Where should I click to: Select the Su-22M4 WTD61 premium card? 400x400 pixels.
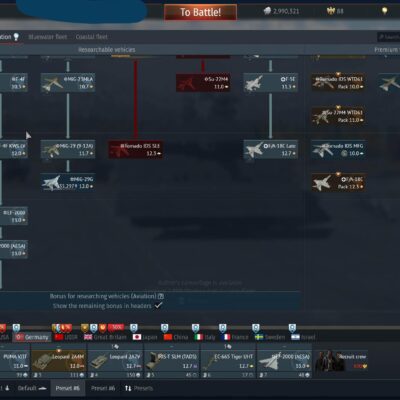[x=338, y=116]
